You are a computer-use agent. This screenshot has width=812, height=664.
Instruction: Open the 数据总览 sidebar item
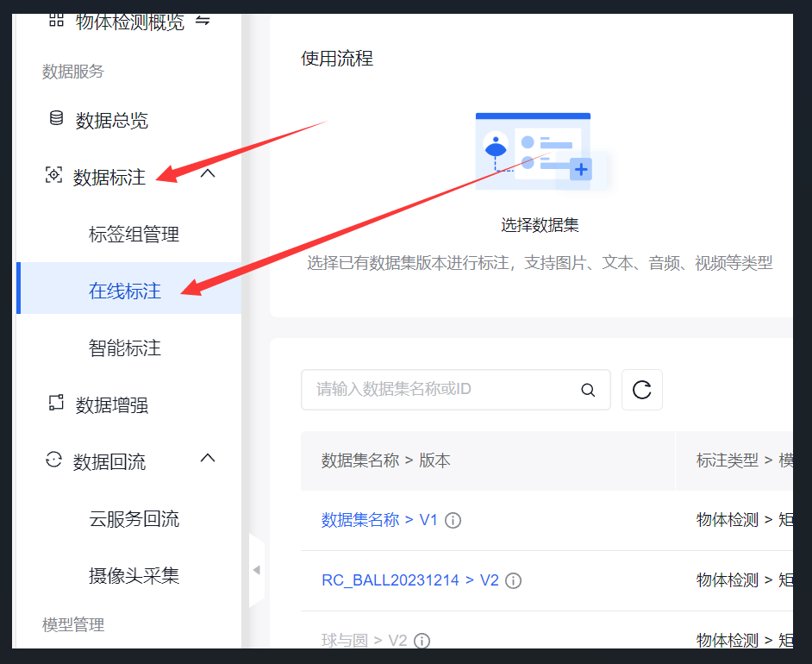click(x=112, y=121)
